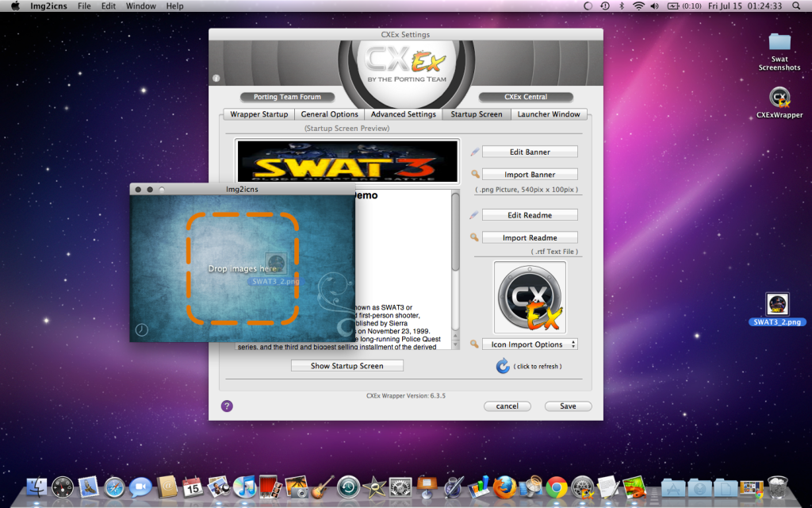Click the pencil icon beside Edit Banner

[474, 152]
